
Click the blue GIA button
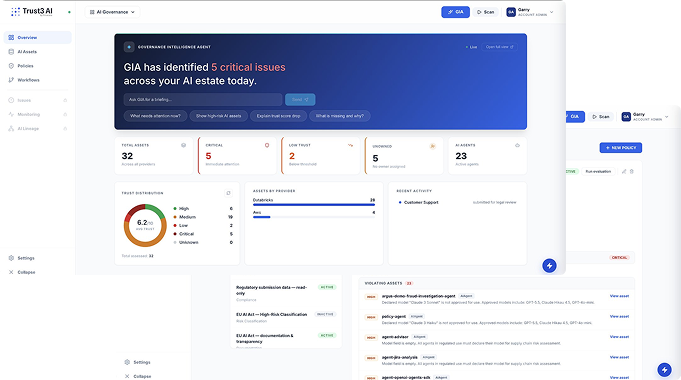(x=455, y=12)
